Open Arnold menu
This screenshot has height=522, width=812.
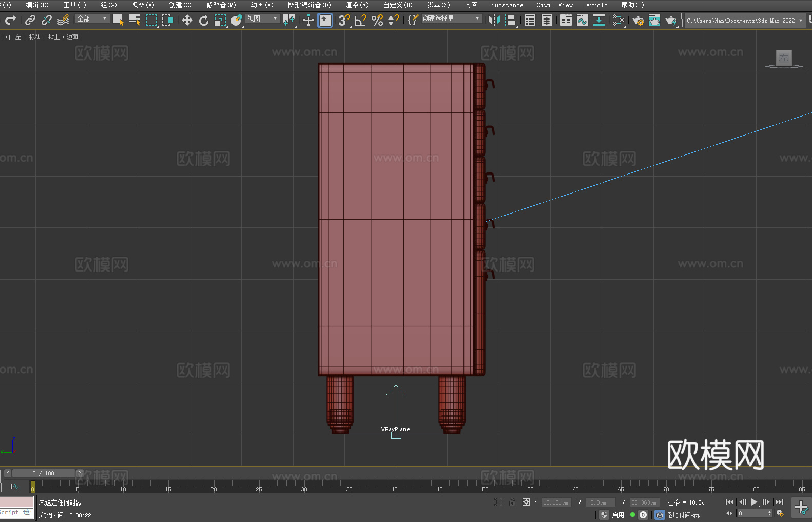(x=596, y=5)
